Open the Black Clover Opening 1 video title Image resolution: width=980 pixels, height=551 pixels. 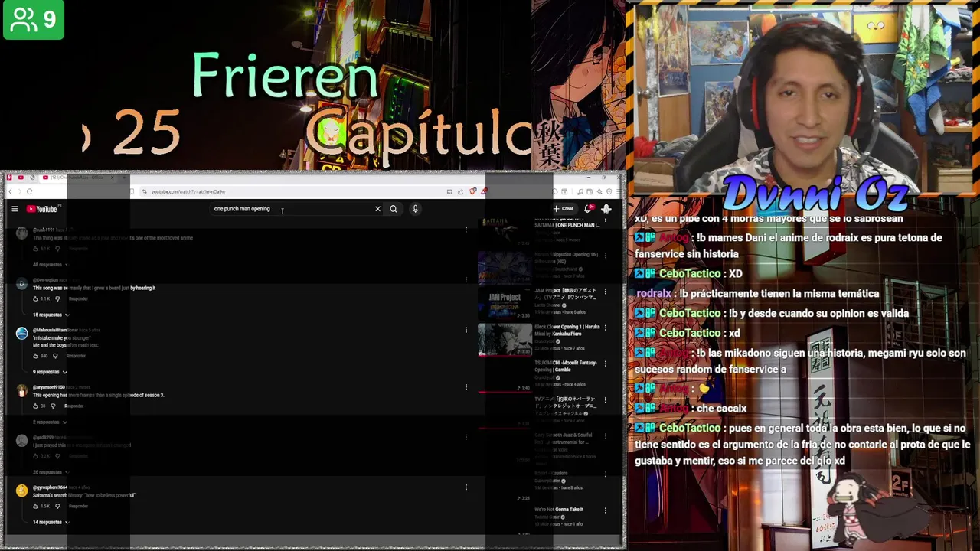(567, 330)
